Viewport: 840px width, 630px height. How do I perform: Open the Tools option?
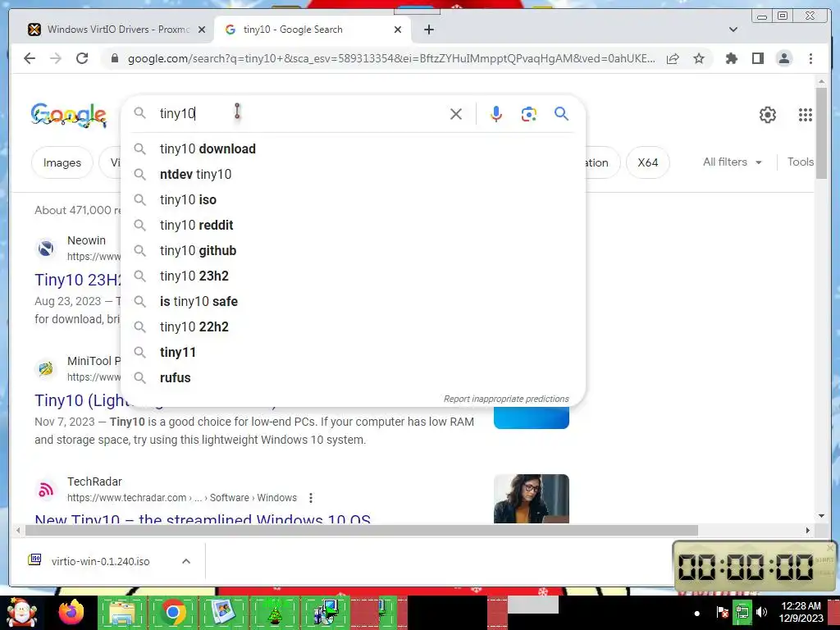coord(801,162)
